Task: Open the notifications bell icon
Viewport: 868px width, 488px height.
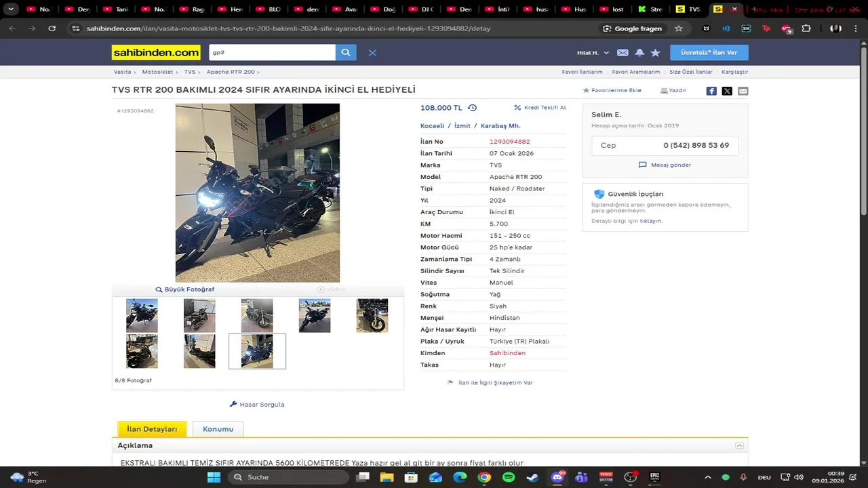Action: click(x=639, y=52)
